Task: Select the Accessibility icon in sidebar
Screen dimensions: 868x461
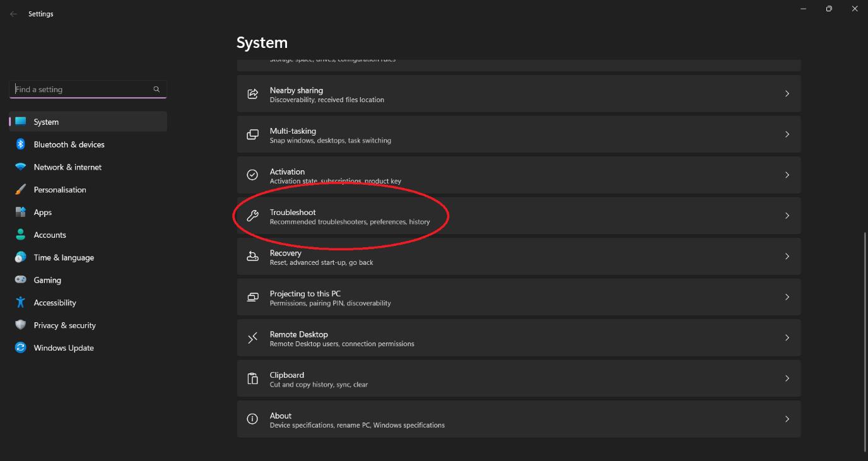Action: coord(20,303)
